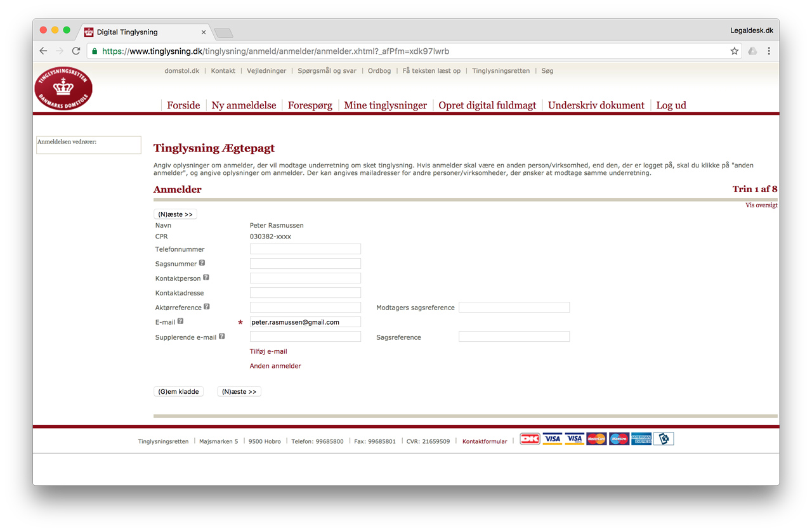Image resolution: width=812 pixels, height=532 pixels.
Task: Focus the Kontaktadresse input field
Action: point(305,293)
